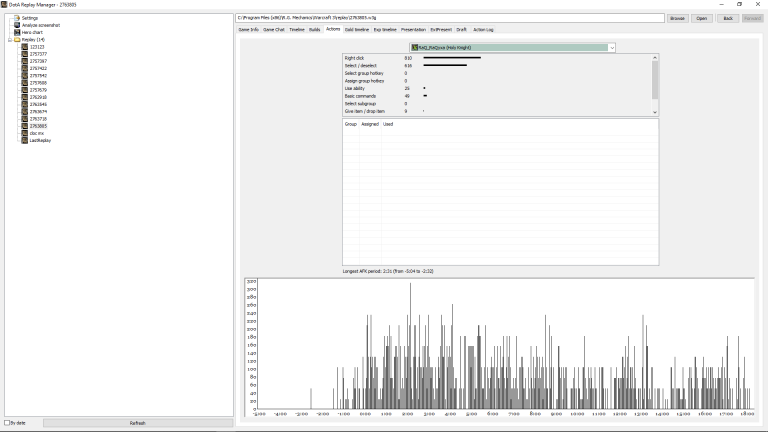The height and width of the screenshot is (432, 768).
Task: Select replay 2757679 in the tree
Action: point(38,90)
